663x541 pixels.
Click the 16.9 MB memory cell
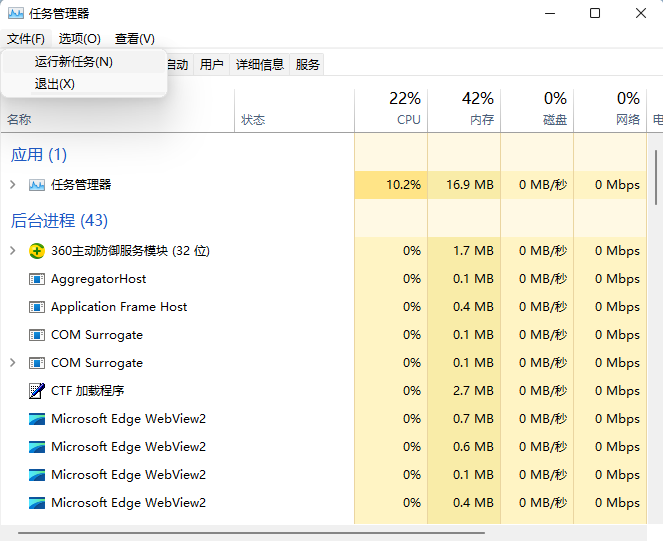coord(464,185)
